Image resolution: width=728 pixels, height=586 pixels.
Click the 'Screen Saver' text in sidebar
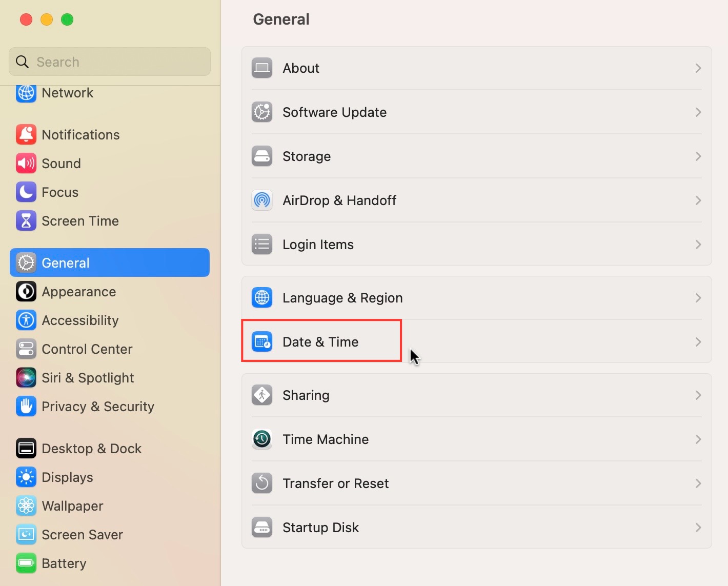(82, 535)
